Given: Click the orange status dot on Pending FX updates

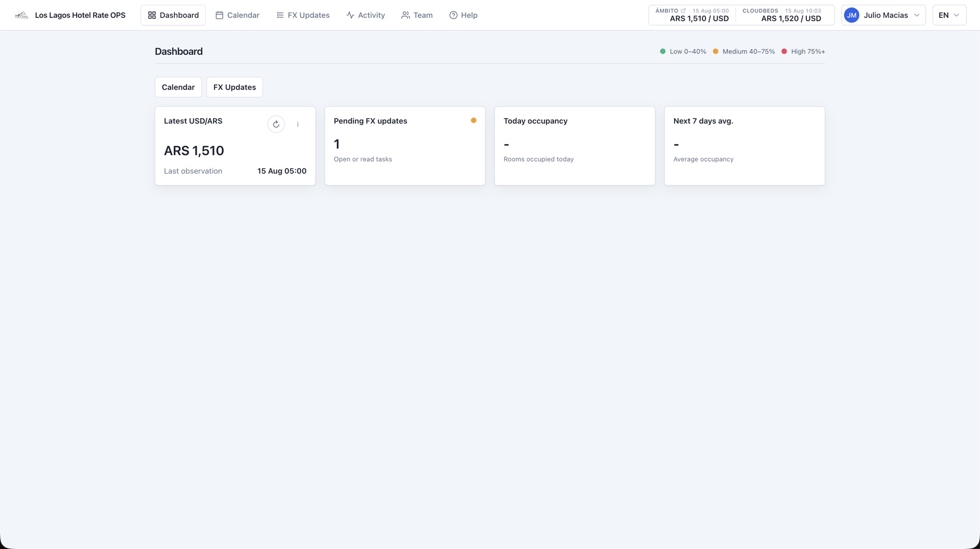Looking at the screenshot, I should pos(474,120).
